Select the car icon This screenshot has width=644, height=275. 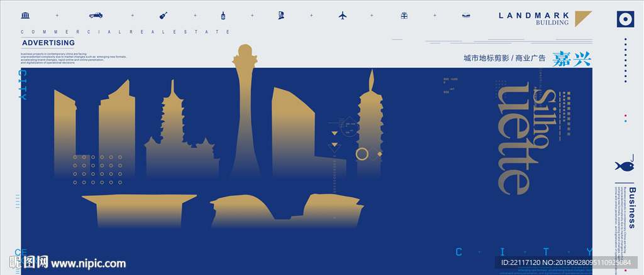pyautogui.click(x=96, y=16)
